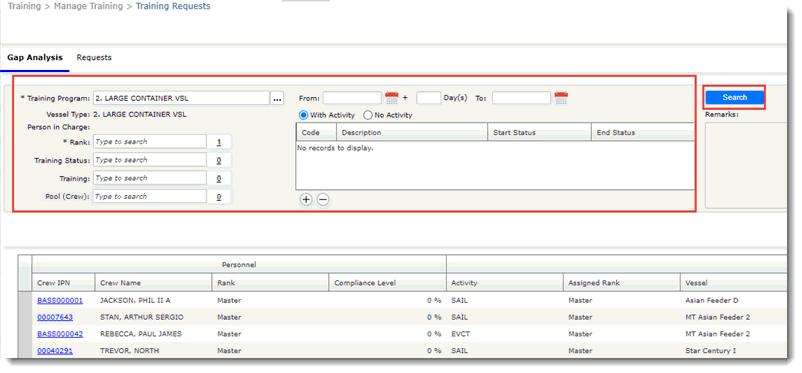
Task: Click the Code column header in activity grid
Action: [x=316, y=133]
